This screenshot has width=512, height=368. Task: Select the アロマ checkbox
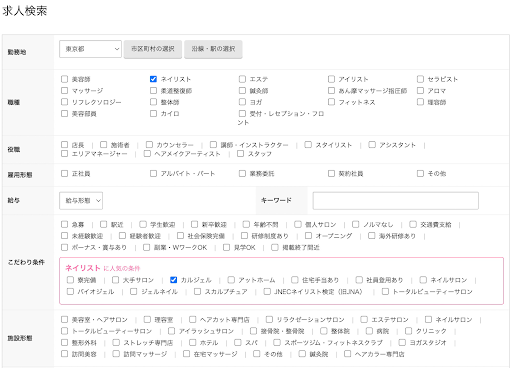click(x=420, y=90)
